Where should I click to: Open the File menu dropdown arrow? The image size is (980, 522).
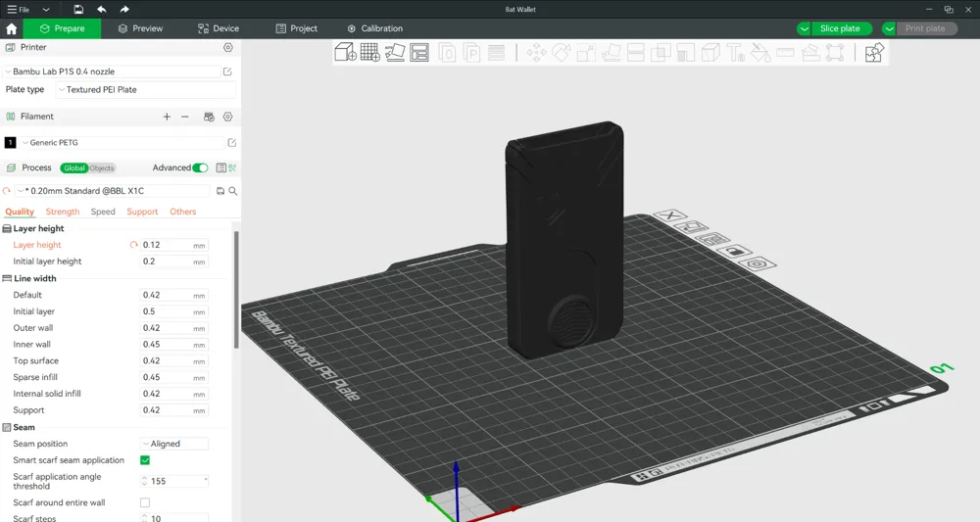tap(46, 10)
